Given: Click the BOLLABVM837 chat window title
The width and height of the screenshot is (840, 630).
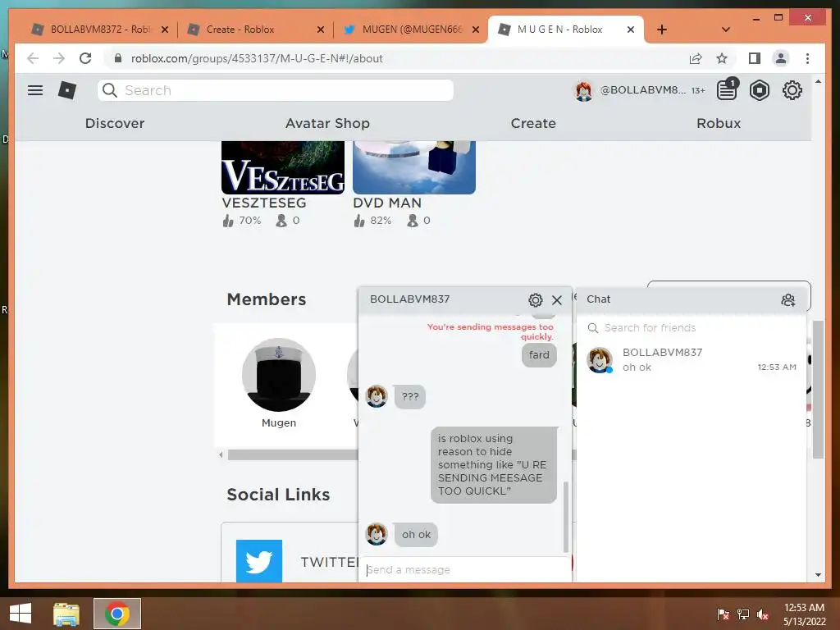Looking at the screenshot, I should click(410, 299).
